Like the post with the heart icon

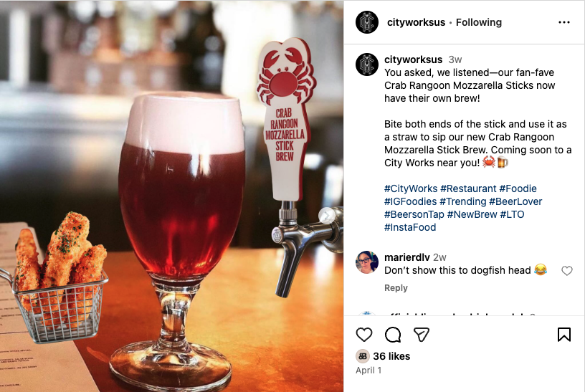coord(363,335)
